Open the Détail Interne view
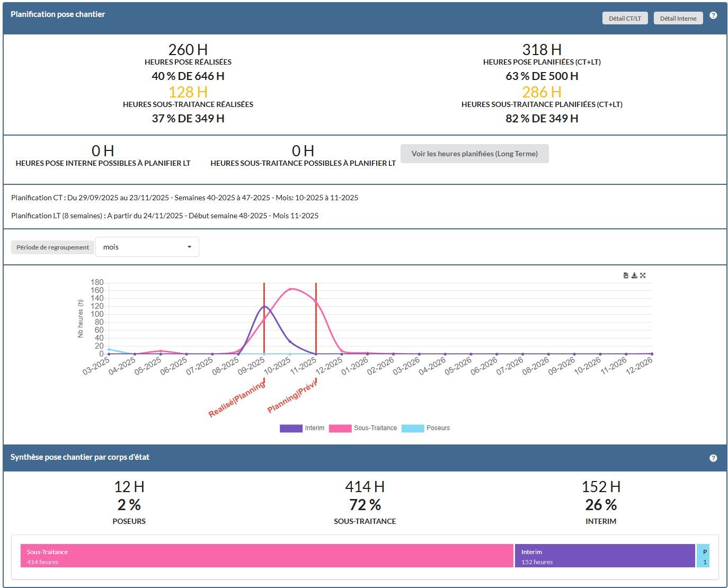 [678, 19]
